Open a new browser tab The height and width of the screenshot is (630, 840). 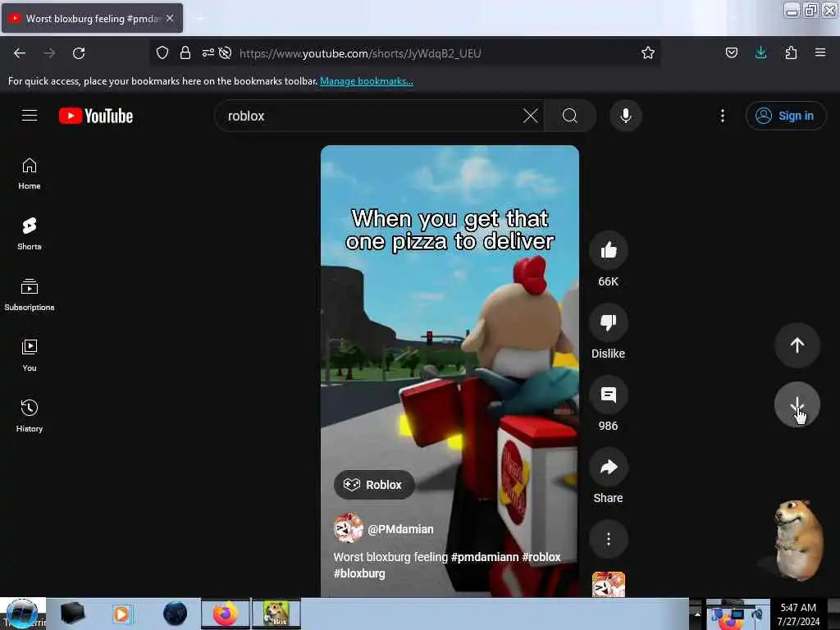click(x=200, y=19)
